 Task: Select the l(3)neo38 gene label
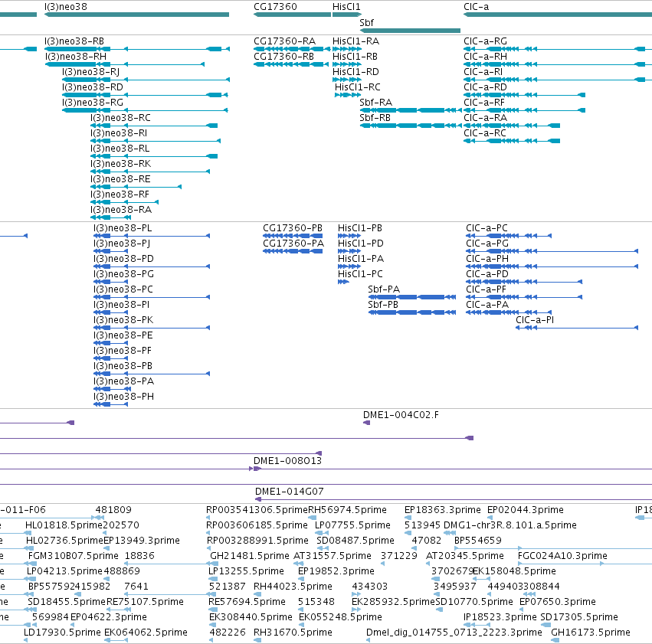point(66,7)
